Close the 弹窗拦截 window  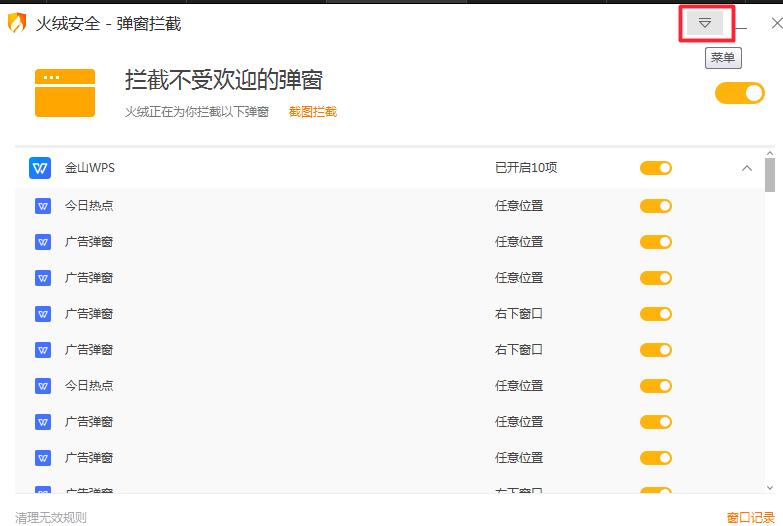[777, 23]
